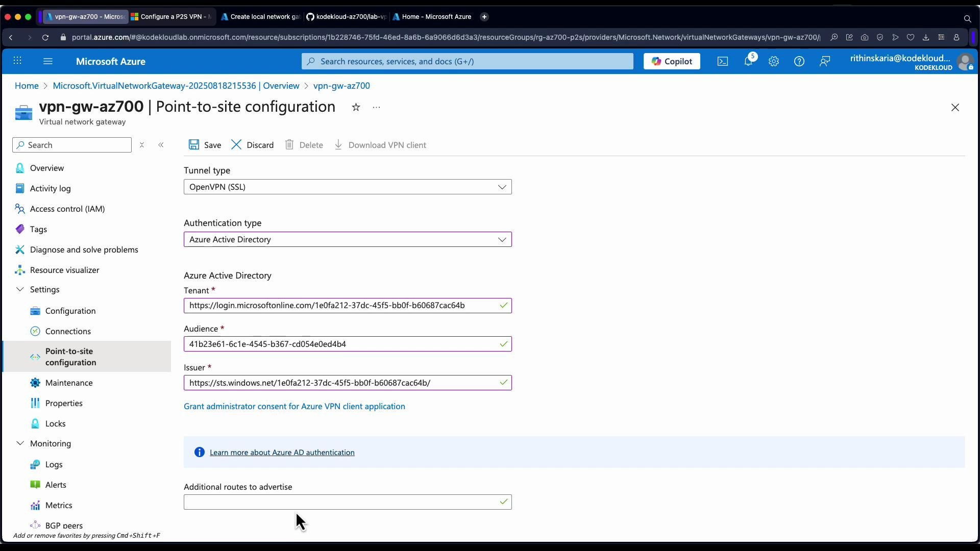Launch Cloud Shell from the top bar
The height and width of the screenshot is (551, 980).
[723, 61]
